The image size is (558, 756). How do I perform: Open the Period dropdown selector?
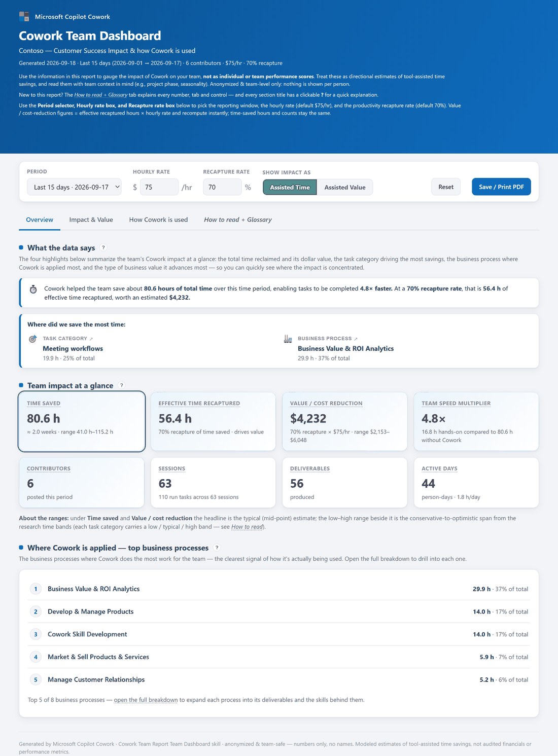point(74,187)
